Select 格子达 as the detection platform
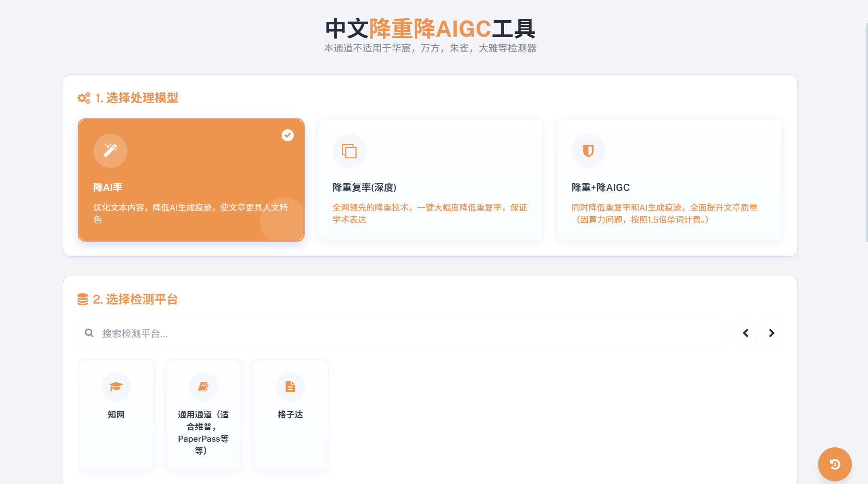Image resolution: width=868 pixels, height=484 pixels. point(290,414)
